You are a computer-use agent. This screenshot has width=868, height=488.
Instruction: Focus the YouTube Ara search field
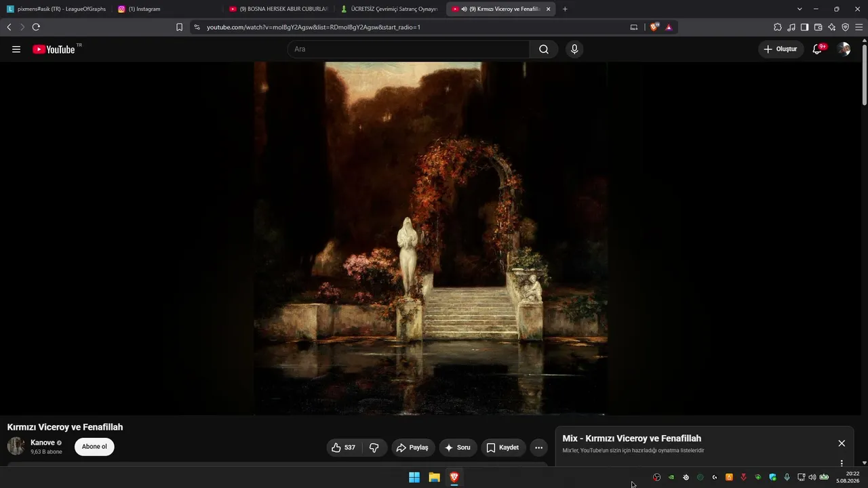[x=408, y=49]
